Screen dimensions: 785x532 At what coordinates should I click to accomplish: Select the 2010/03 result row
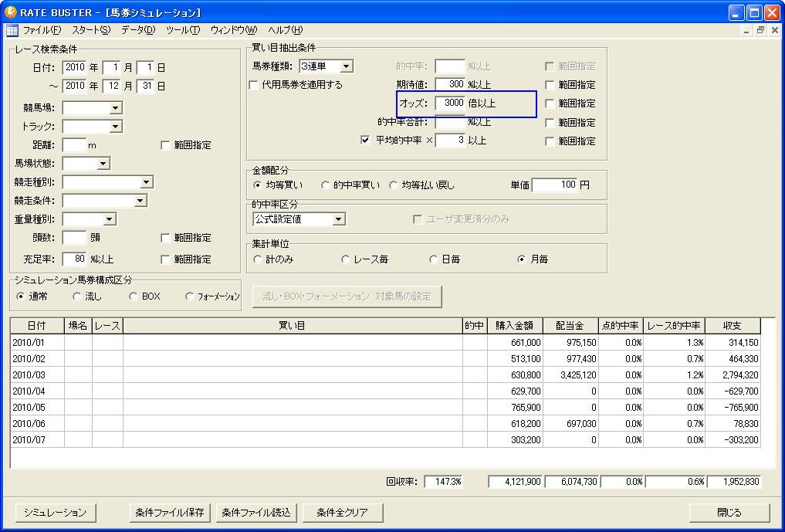385,374
